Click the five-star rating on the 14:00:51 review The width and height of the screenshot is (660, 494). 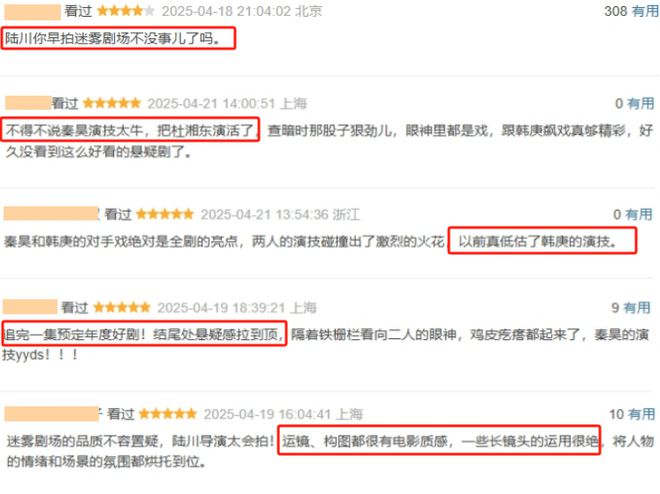[112, 103]
